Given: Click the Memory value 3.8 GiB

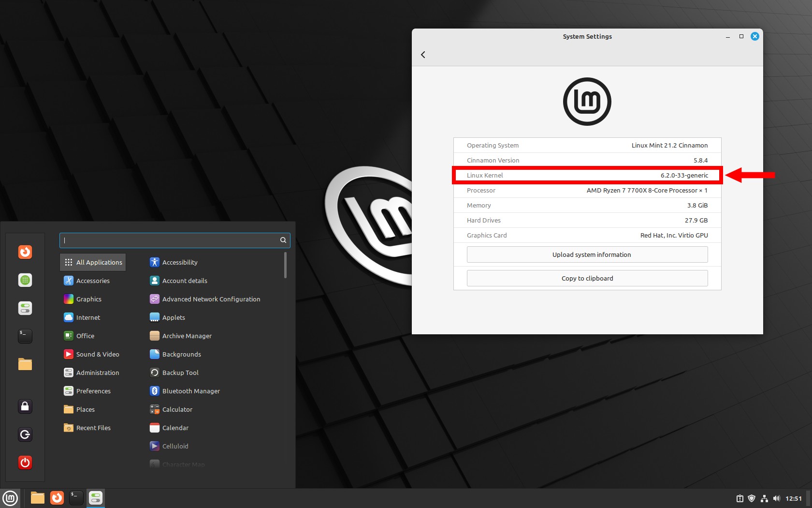Looking at the screenshot, I should (x=697, y=205).
